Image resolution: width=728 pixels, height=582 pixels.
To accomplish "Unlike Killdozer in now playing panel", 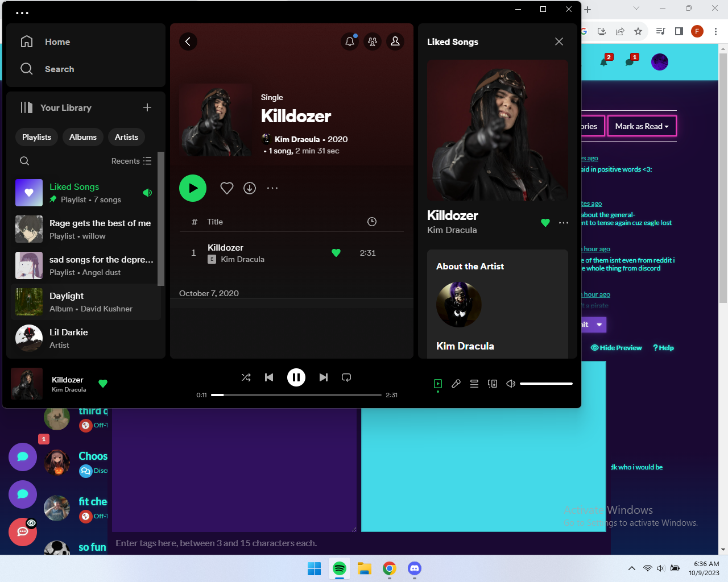I will pyautogui.click(x=545, y=223).
